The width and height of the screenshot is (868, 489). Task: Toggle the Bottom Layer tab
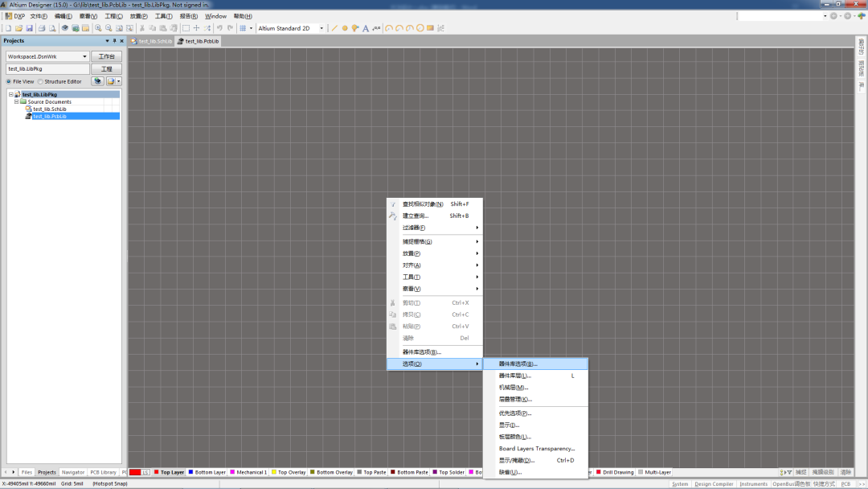click(207, 472)
